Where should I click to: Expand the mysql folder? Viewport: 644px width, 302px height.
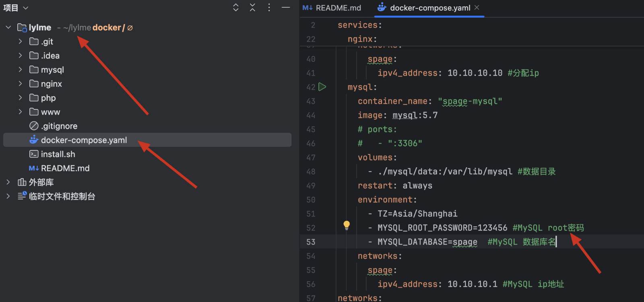click(x=20, y=70)
